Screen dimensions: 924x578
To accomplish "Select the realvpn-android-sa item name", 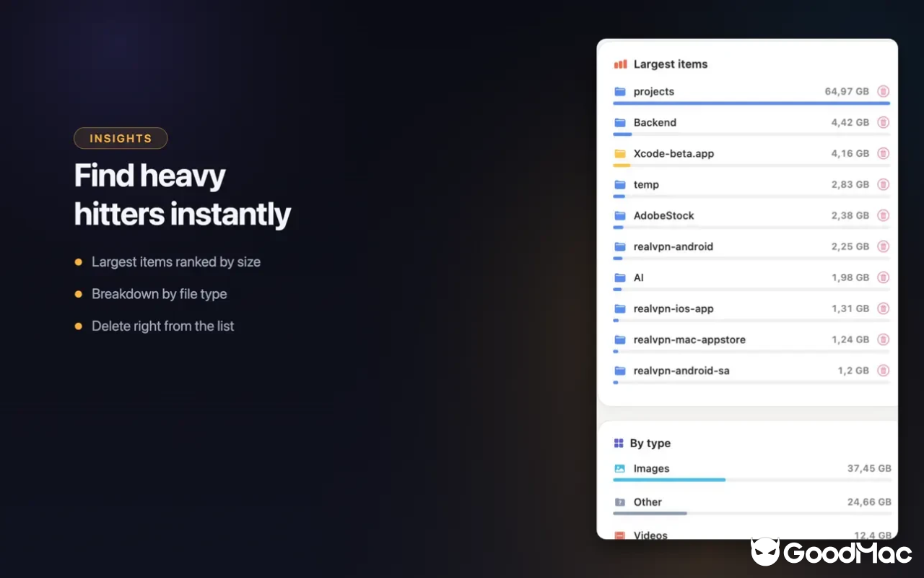I will pos(681,371).
